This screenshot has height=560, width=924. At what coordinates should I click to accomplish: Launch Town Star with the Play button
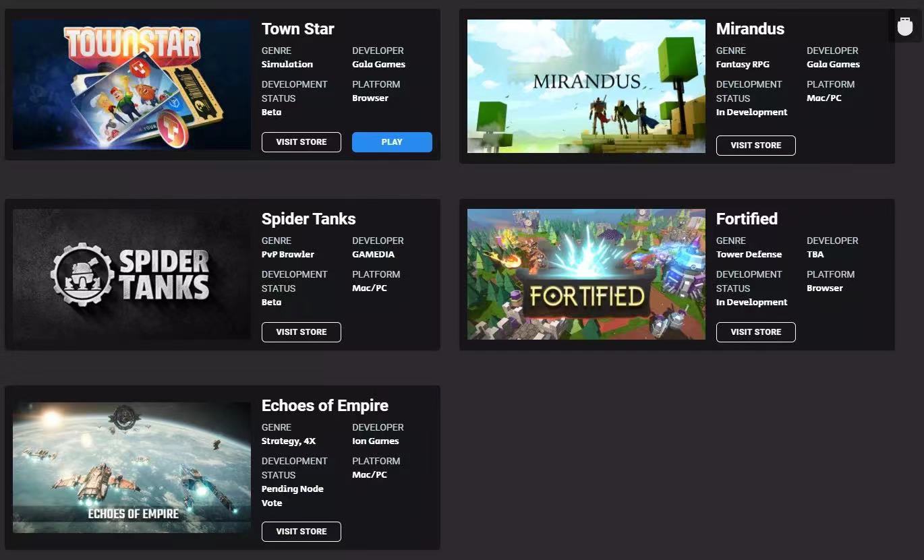(x=392, y=142)
